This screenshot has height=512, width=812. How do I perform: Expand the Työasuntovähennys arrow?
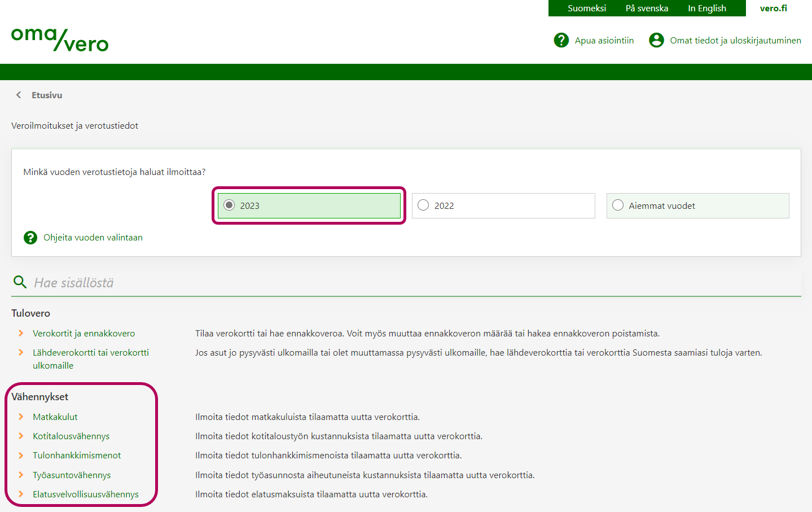21,475
